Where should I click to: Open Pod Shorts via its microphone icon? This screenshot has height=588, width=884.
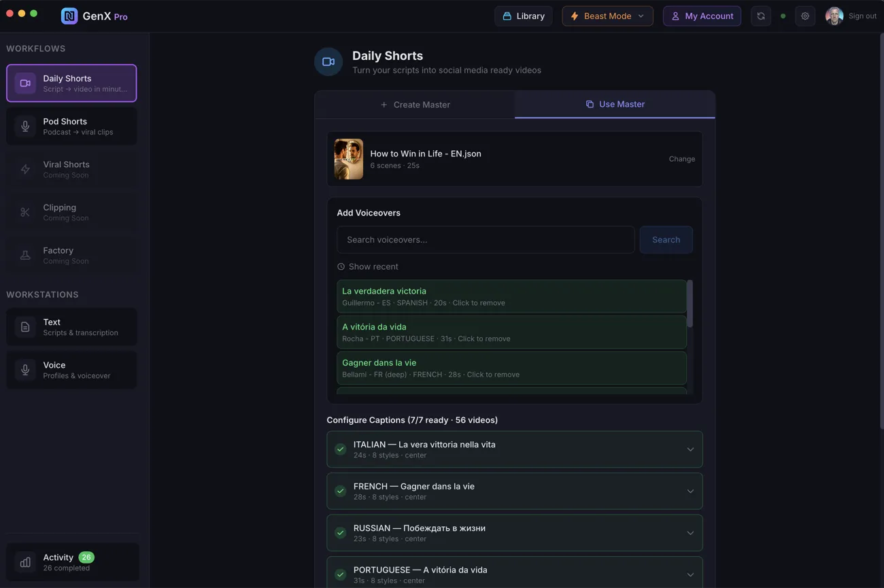point(25,126)
